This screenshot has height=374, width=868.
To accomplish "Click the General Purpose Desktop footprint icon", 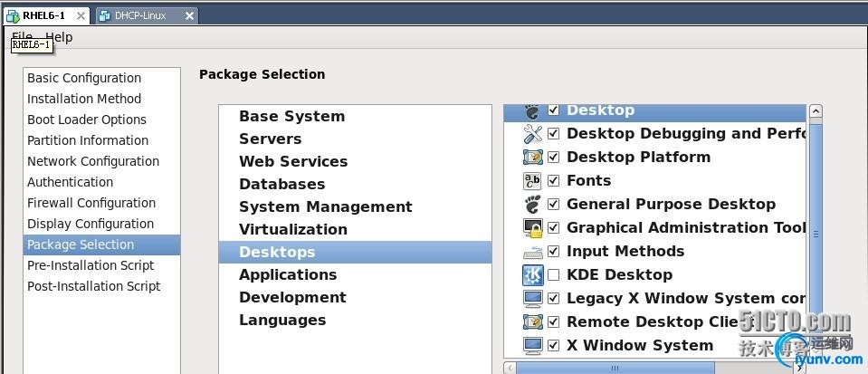I will coord(532,205).
